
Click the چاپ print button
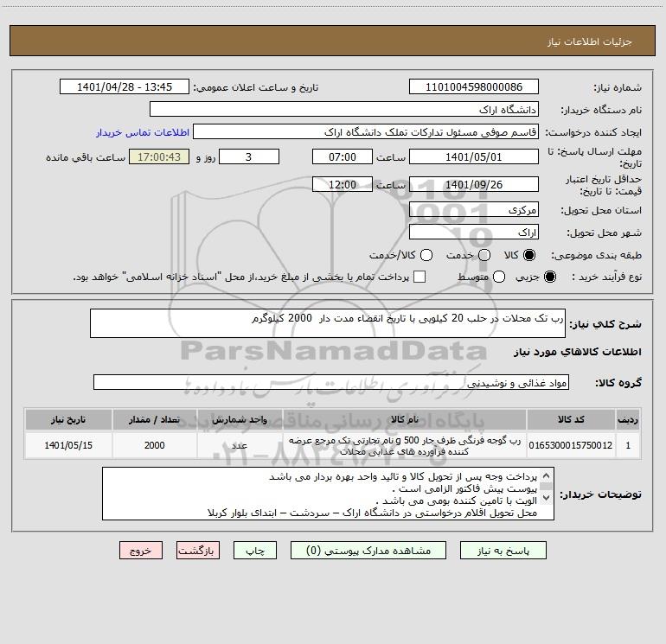255,551
